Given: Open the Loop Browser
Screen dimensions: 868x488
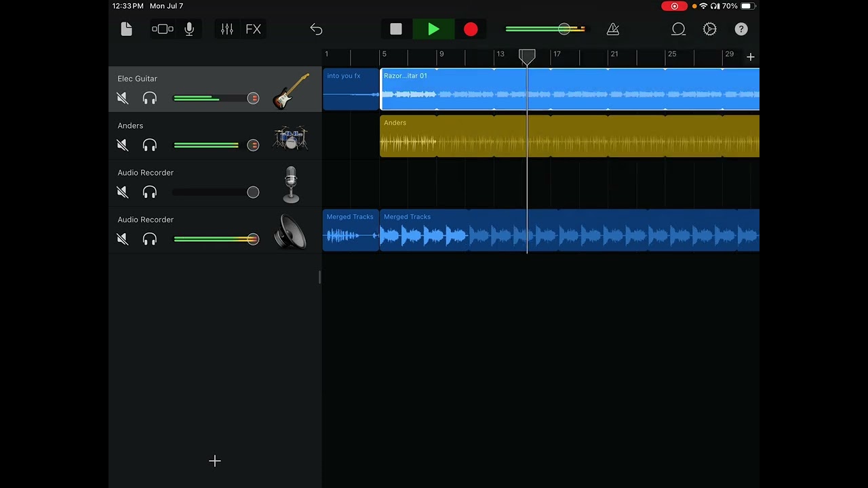Looking at the screenshot, I should click(678, 29).
